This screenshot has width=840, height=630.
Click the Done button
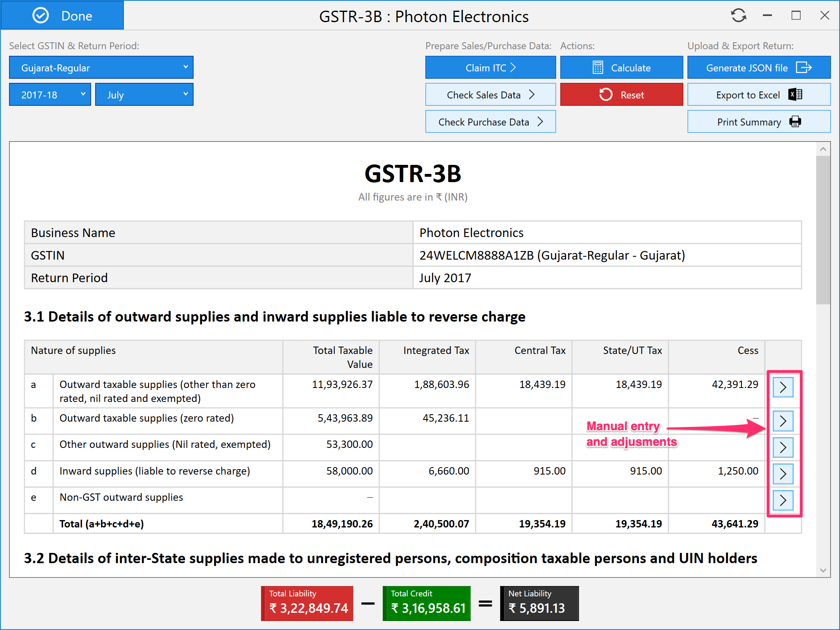coord(62,16)
